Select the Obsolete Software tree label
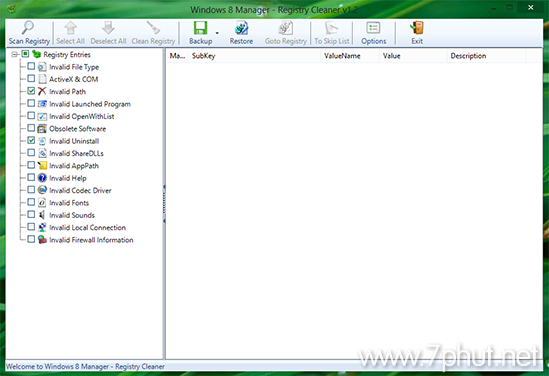Viewport: 549px width, 376px height. coord(77,129)
